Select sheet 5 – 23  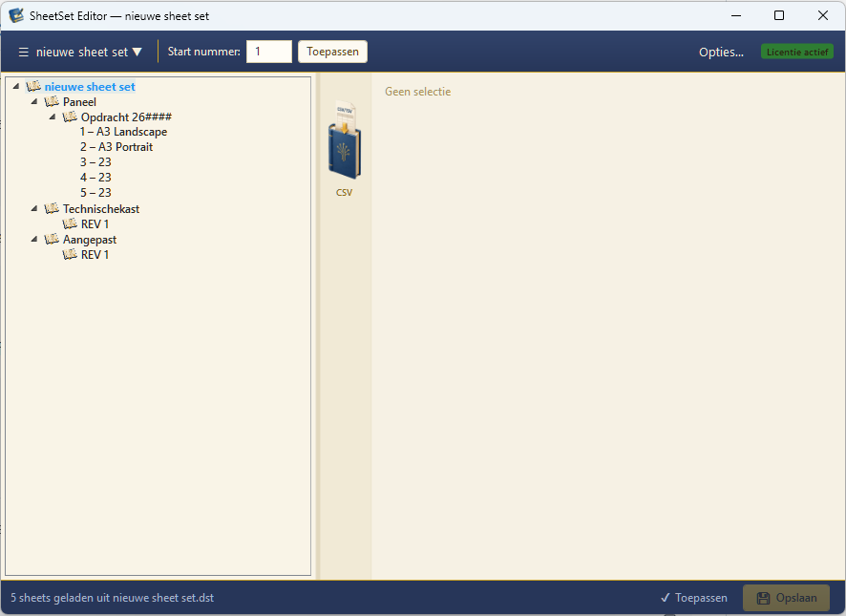point(95,193)
